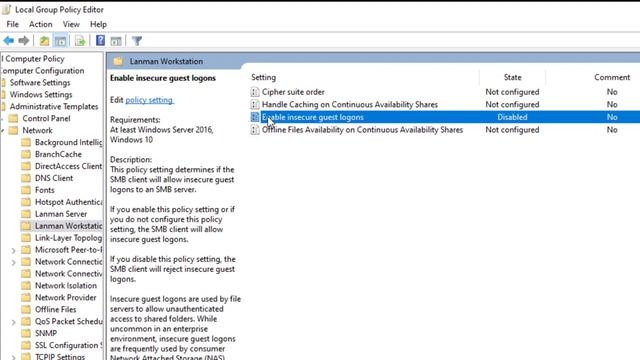Select Hotspot Authentication folder in tree
The width and height of the screenshot is (640, 360).
point(69,202)
